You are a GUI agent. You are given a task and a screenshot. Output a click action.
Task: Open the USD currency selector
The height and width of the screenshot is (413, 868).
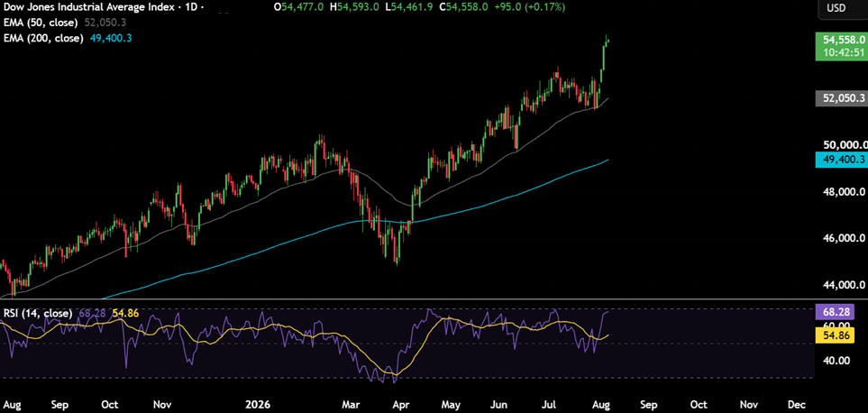click(x=835, y=8)
